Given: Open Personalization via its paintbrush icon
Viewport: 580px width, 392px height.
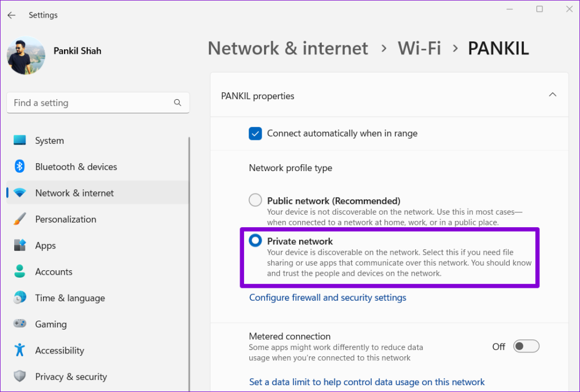Looking at the screenshot, I should (20, 219).
